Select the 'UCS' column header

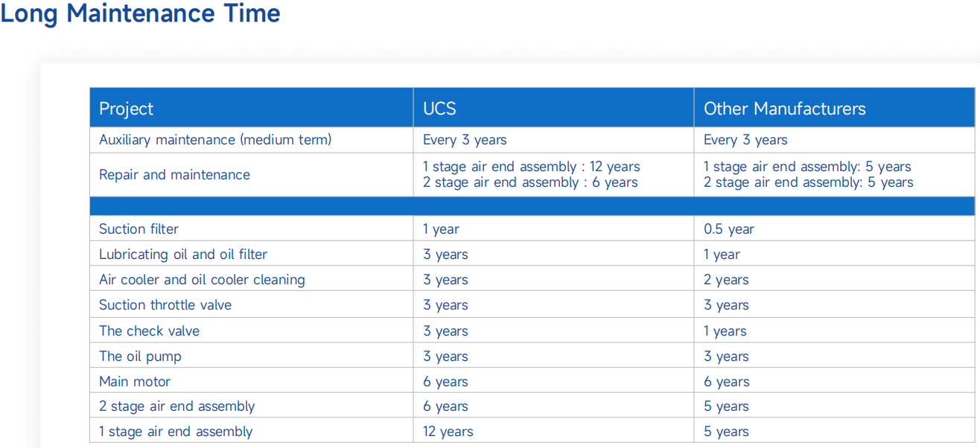click(x=439, y=109)
